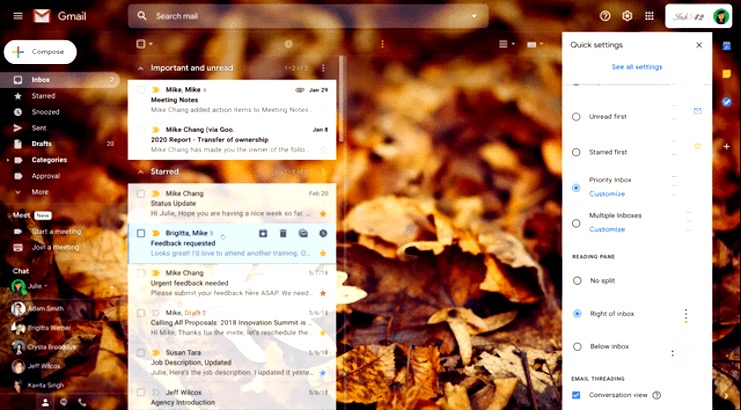Image resolution: width=741 pixels, height=410 pixels.
Task: Open See all settings link
Action: click(x=637, y=67)
